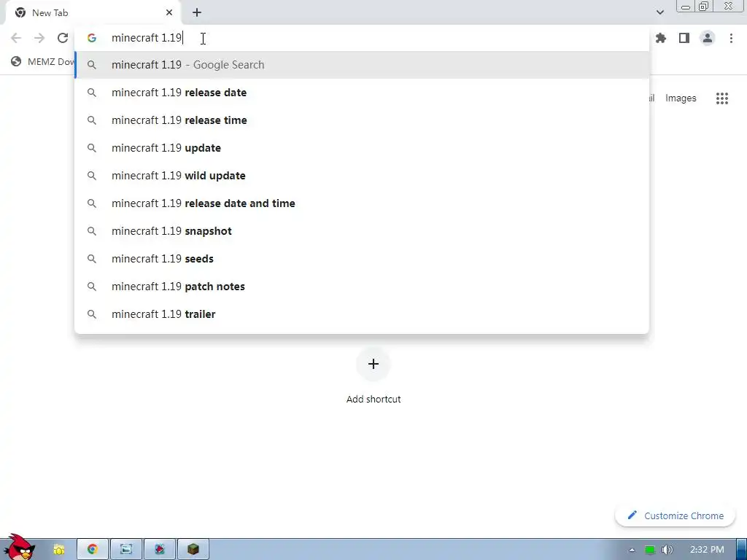Open the taskbar icon beside Chrome

pos(126,550)
